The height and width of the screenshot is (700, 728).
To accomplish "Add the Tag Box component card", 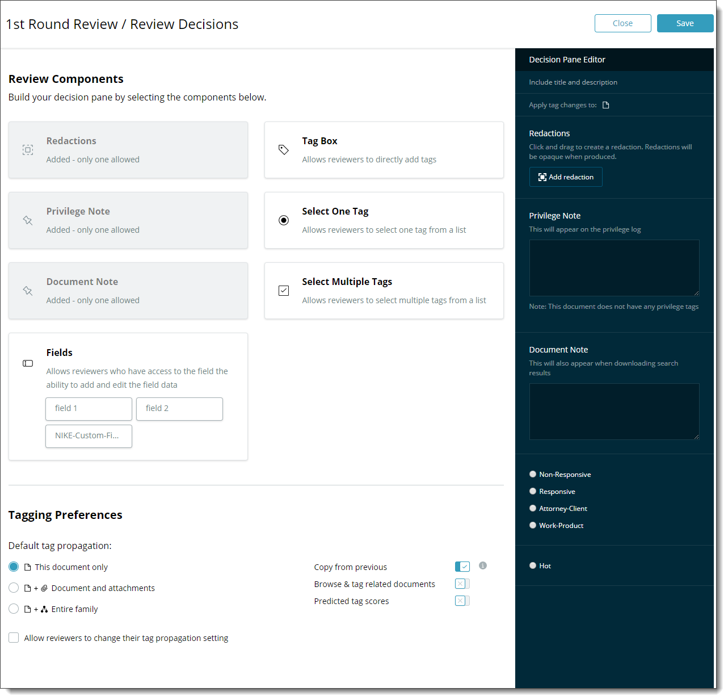I will click(384, 150).
